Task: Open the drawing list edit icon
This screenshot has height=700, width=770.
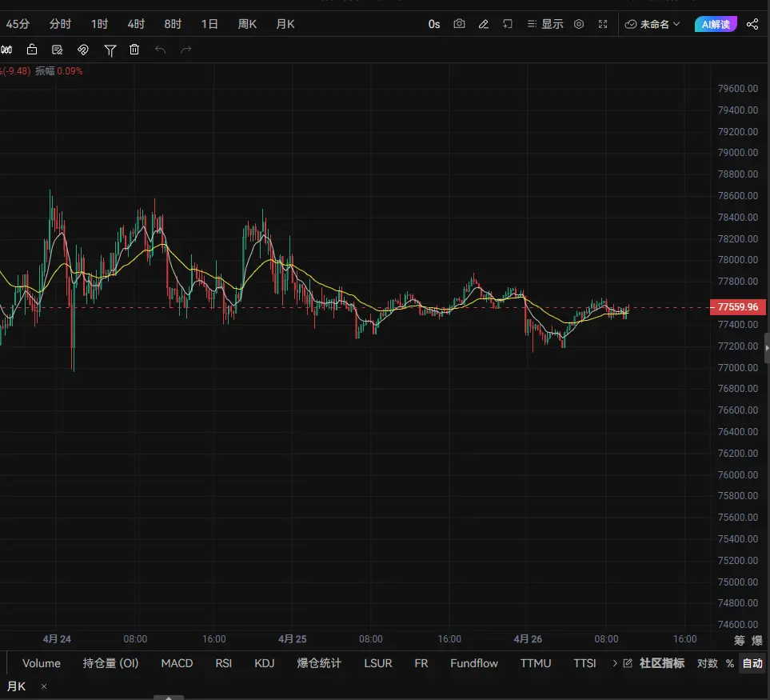Action: coord(58,50)
